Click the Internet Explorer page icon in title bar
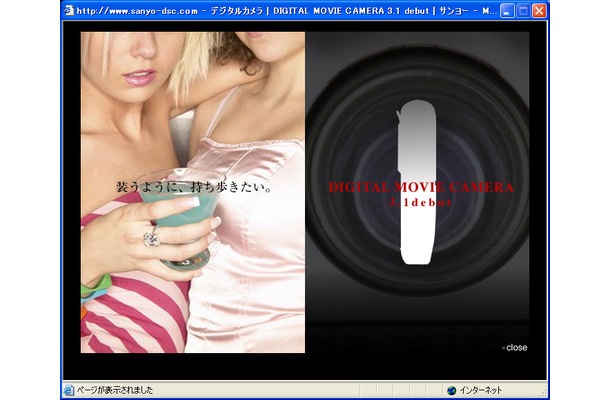This screenshot has width=610, height=400. coord(69,10)
